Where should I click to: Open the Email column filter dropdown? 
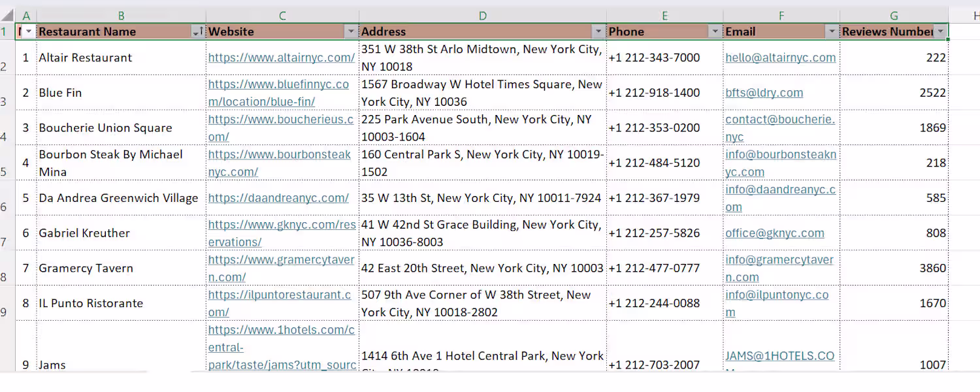[x=832, y=31]
